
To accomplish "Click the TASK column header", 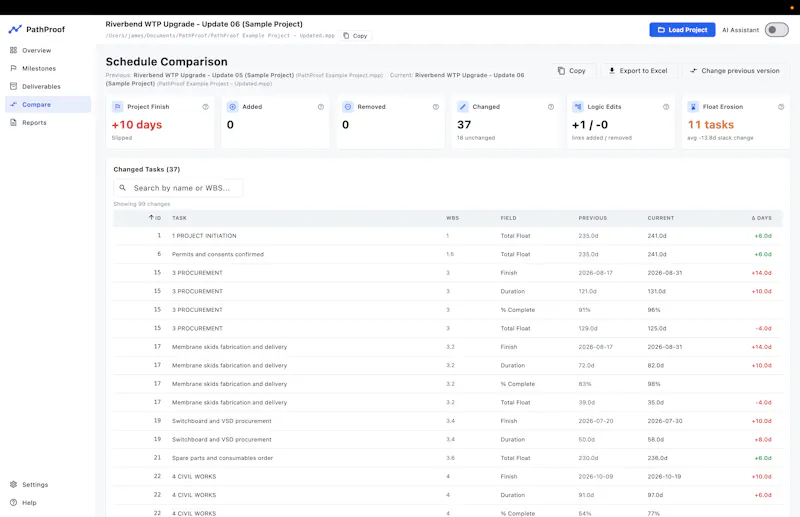I will (179, 218).
